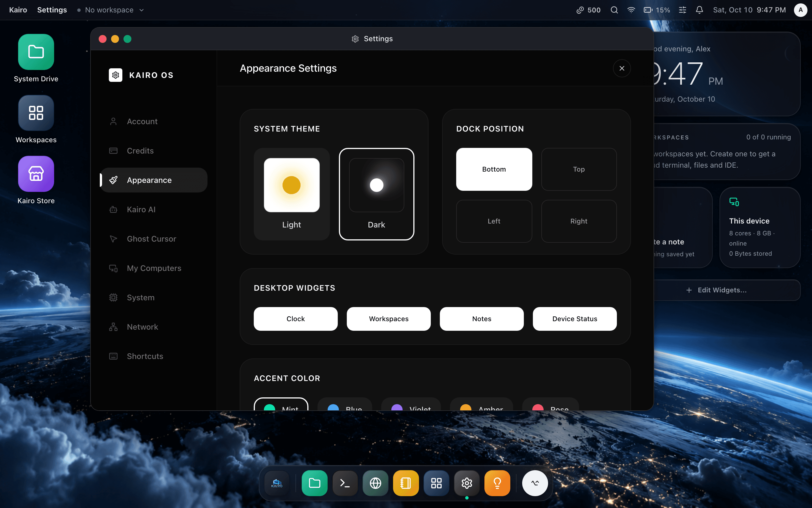The height and width of the screenshot is (508, 812).
Task: Open the Shortcuts settings section
Action: tap(154, 356)
